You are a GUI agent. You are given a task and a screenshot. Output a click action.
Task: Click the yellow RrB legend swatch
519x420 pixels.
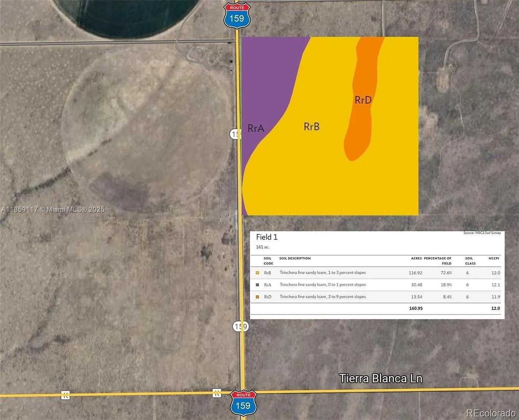pos(257,273)
